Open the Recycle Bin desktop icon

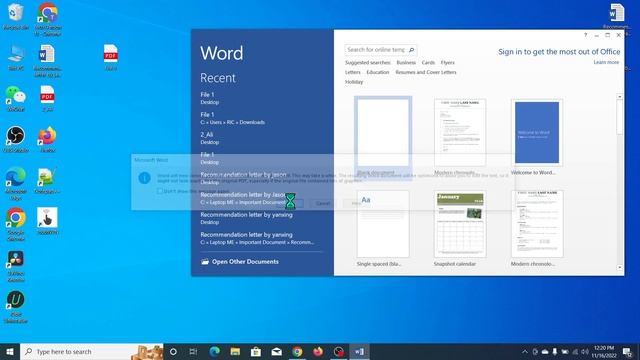pyautogui.click(x=16, y=16)
